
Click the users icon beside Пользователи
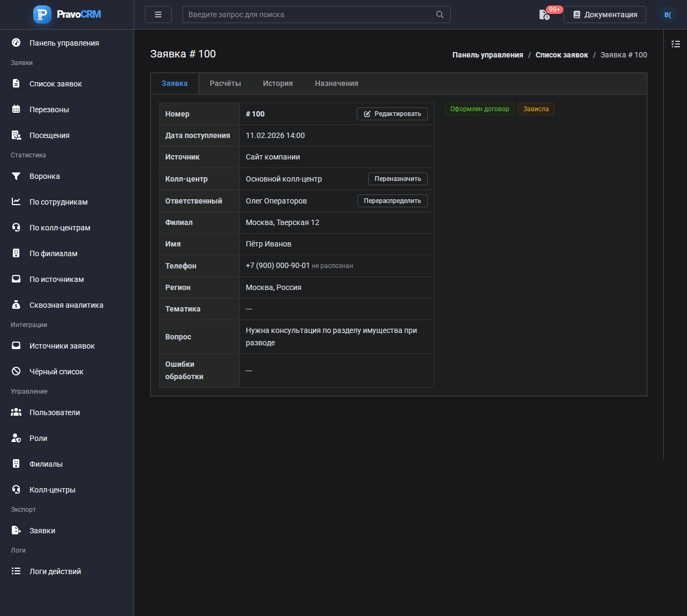(16, 412)
